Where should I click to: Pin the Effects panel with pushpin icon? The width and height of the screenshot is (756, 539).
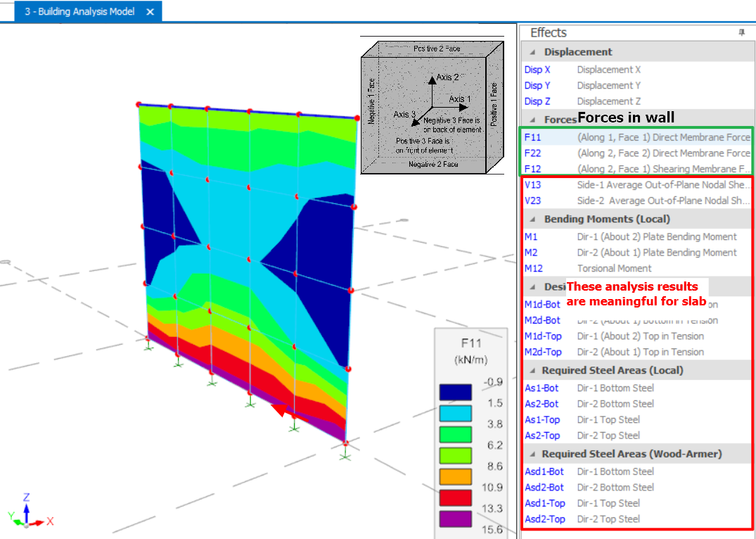[741, 33]
